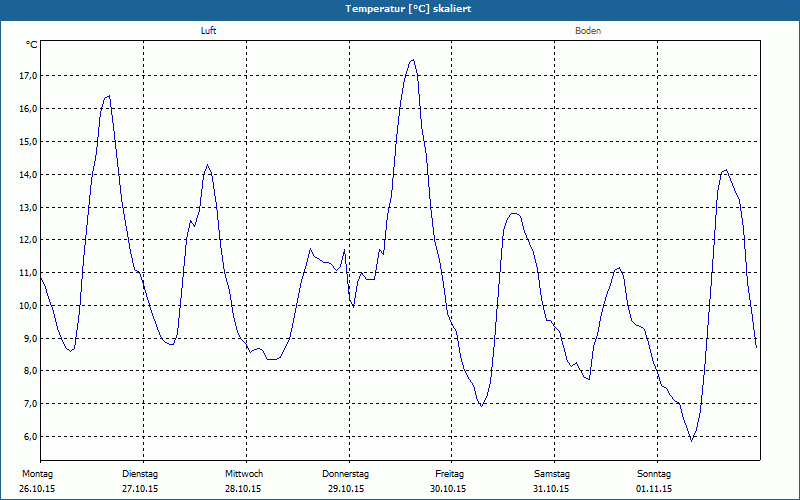Image resolution: width=800 pixels, height=500 pixels.
Task: Select the 15,0 y-axis value
Action: click(x=28, y=141)
